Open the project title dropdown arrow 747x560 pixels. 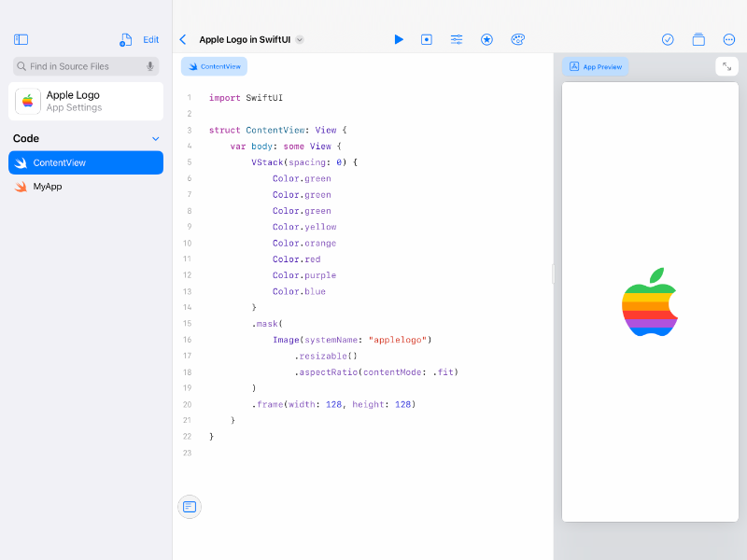pyautogui.click(x=300, y=40)
